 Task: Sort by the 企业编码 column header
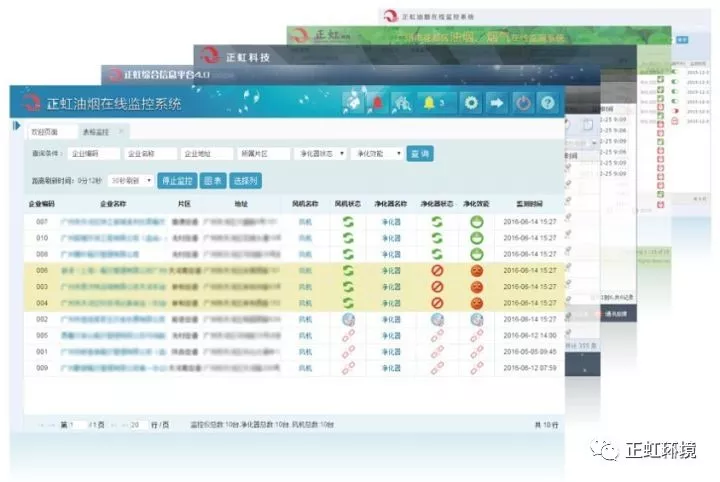(x=42, y=204)
